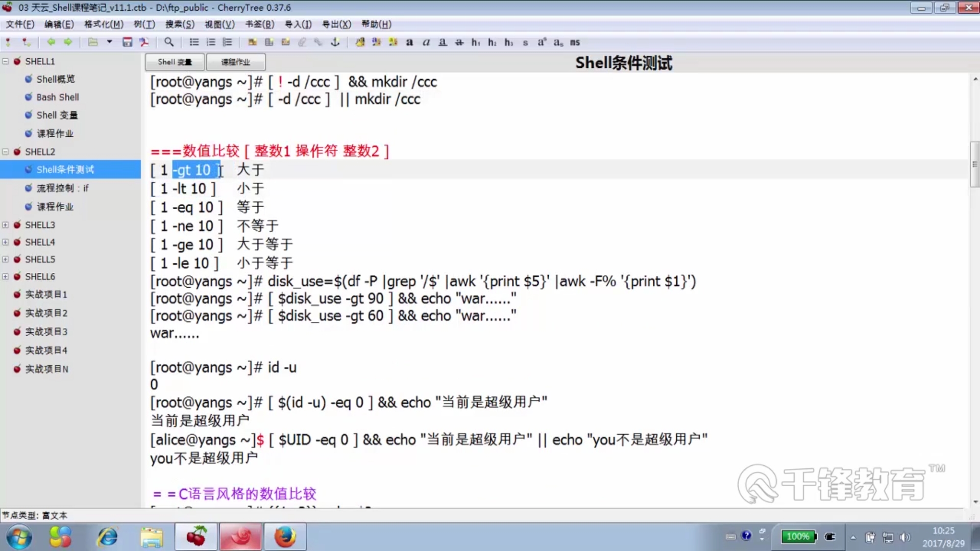
Task: Insert a bulleted list
Action: pos(194,42)
